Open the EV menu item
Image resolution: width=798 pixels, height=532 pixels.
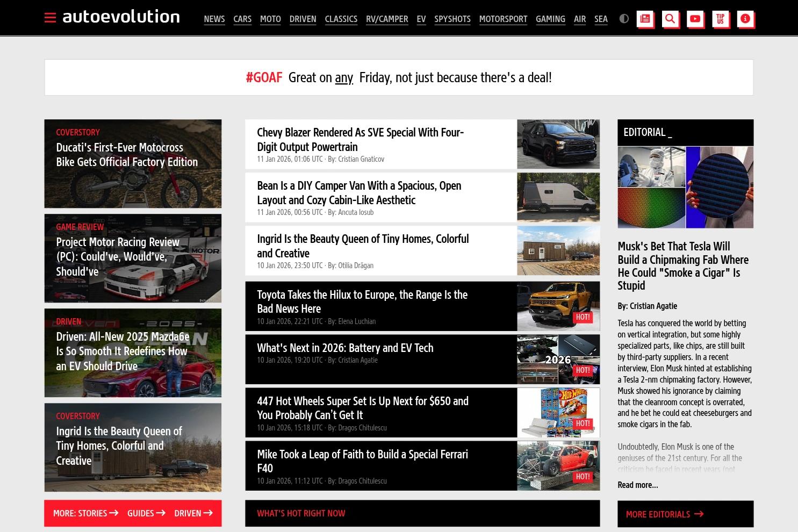421,19
